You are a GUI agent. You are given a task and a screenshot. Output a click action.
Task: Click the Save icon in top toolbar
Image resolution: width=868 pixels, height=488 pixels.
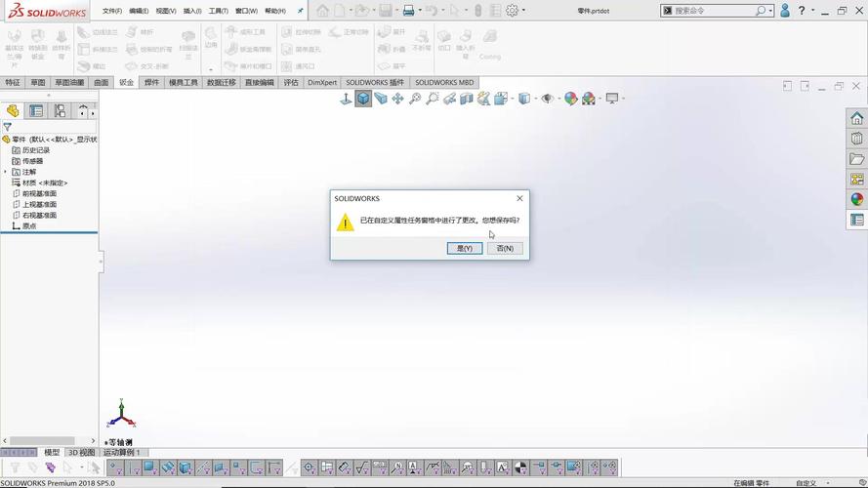click(386, 11)
